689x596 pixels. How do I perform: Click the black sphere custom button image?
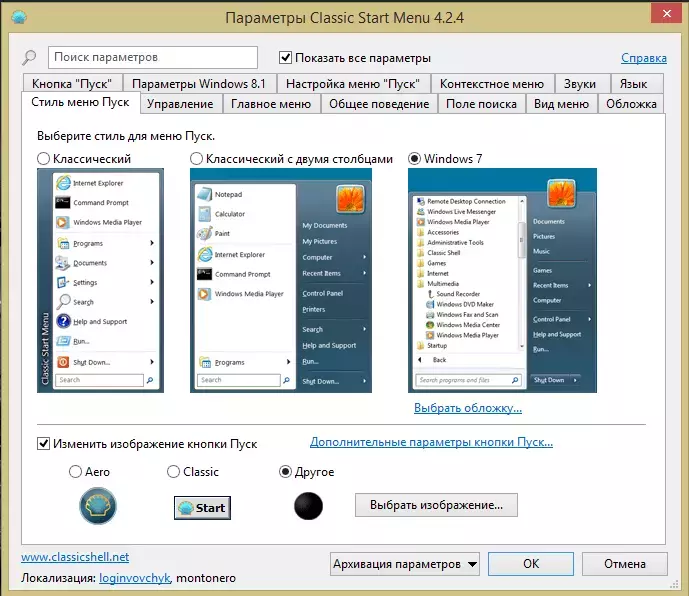coord(308,506)
